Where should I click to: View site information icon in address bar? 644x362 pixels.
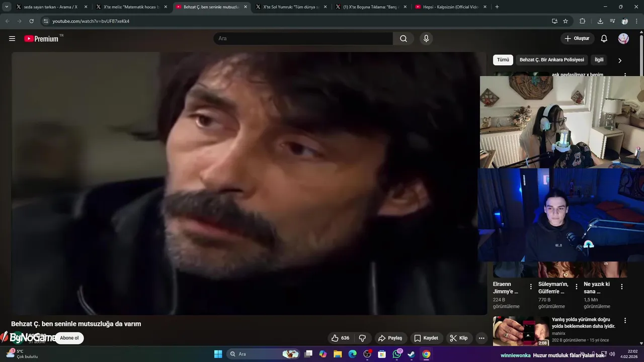[x=46, y=21]
